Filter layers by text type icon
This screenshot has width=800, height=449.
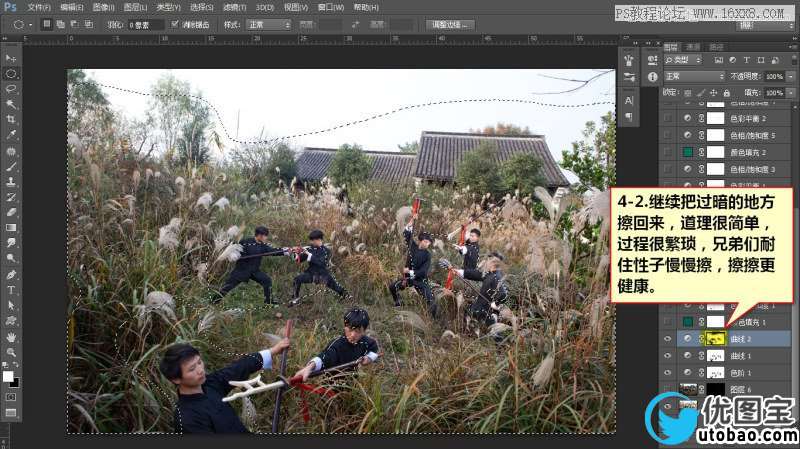(746, 60)
